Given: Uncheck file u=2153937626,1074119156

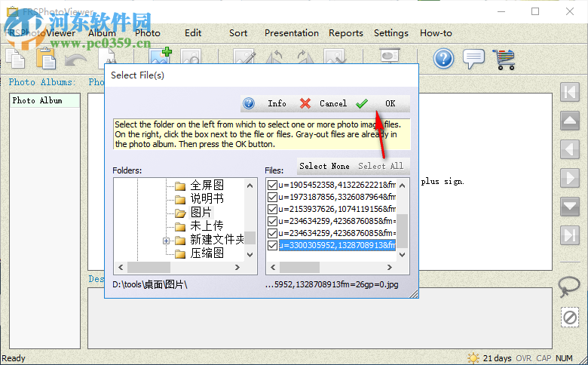Looking at the screenshot, I should point(273,209).
